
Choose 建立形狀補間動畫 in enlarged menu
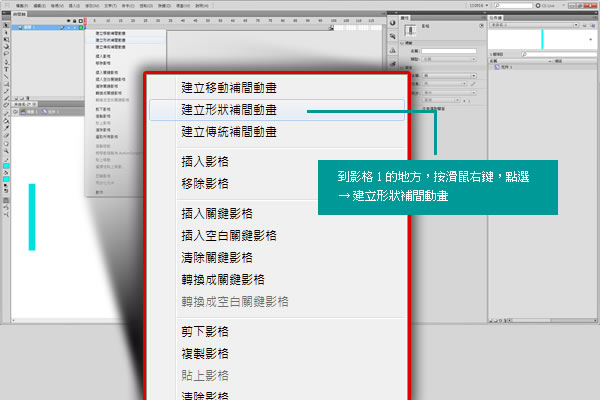coord(277,110)
